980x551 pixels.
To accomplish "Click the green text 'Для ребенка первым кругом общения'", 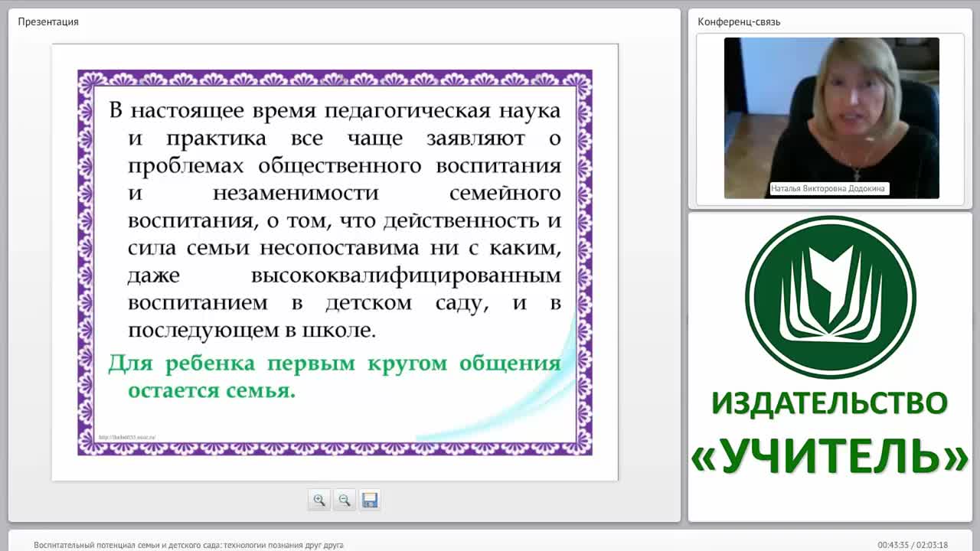I will point(335,363).
